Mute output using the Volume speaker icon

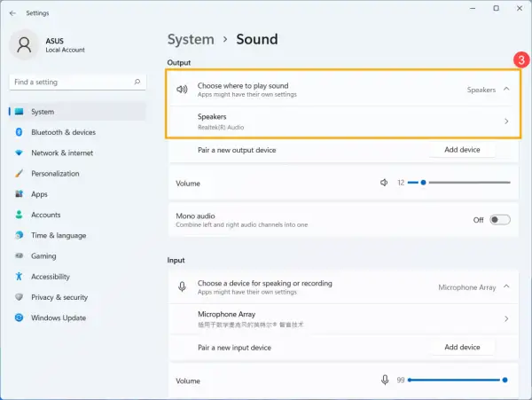click(384, 183)
